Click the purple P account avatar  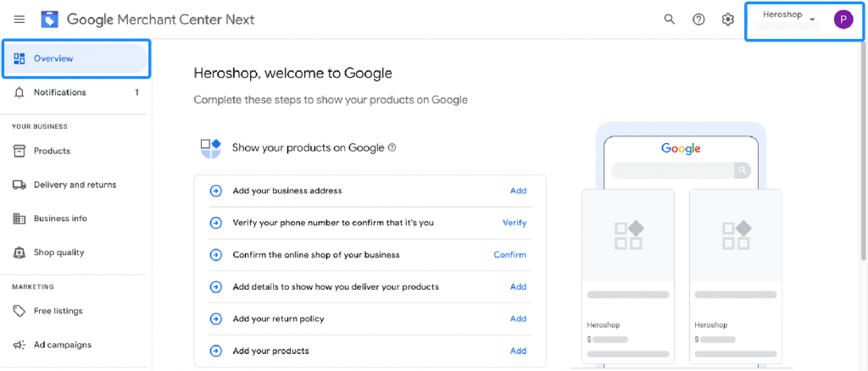point(843,19)
